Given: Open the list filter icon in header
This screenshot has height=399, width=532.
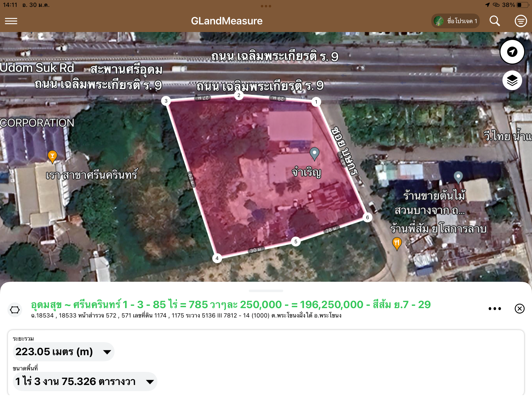Looking at the screenshot, I should tap(521, 21).
